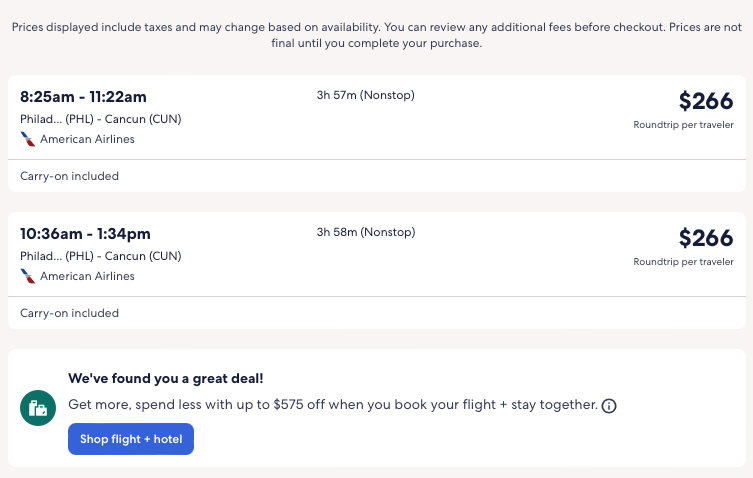Click American Airlines name on the first flight
Viewport: 753px width, 478px height.
coord(87,139)
